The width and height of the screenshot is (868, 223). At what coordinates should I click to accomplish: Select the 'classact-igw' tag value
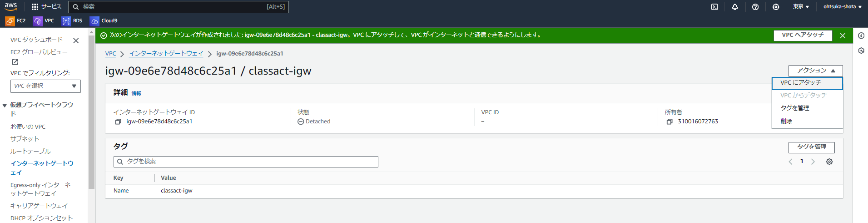tap(177, 191)
